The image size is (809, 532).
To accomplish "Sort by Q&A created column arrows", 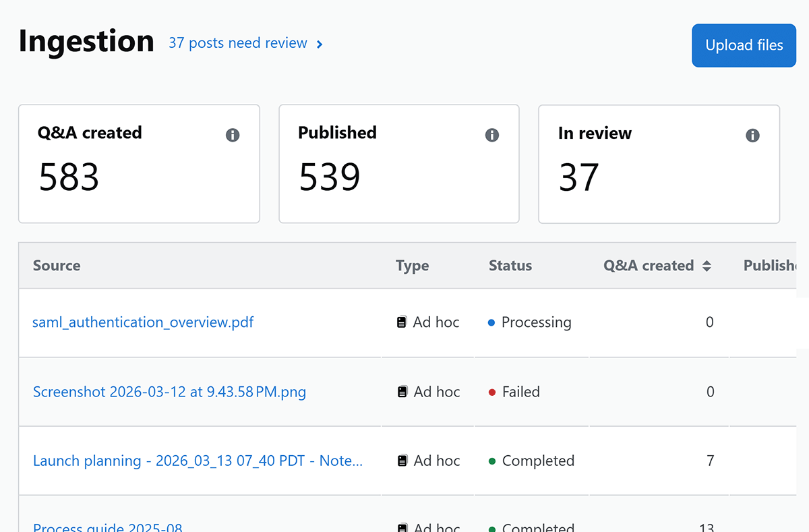I will 707,266.
